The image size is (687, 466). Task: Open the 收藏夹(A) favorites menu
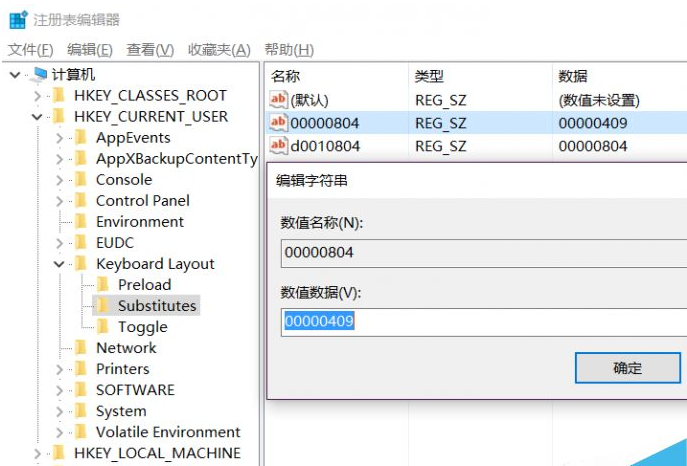219,50
